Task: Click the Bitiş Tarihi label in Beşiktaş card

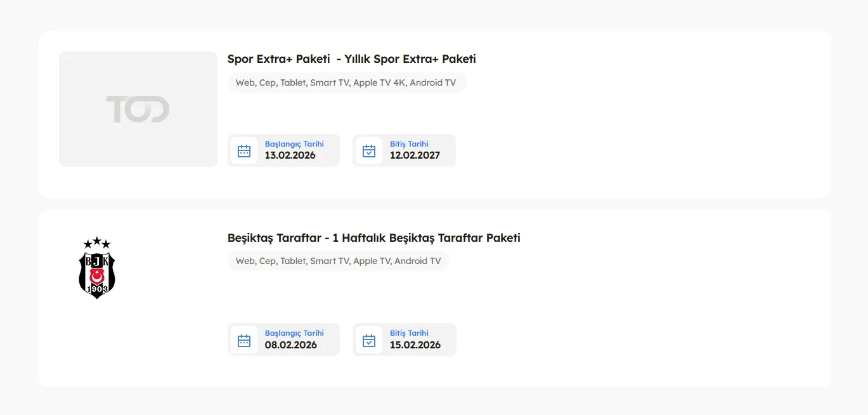Action: (409, 333)
